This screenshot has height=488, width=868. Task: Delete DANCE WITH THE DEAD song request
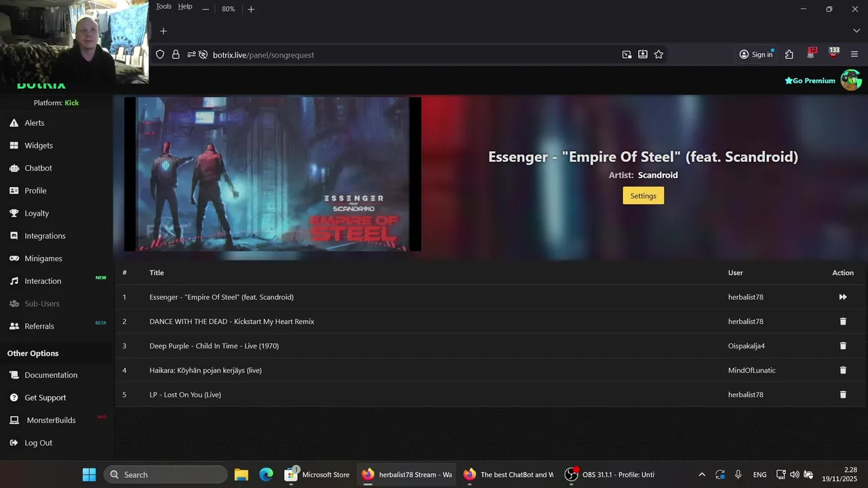[843, 321]
